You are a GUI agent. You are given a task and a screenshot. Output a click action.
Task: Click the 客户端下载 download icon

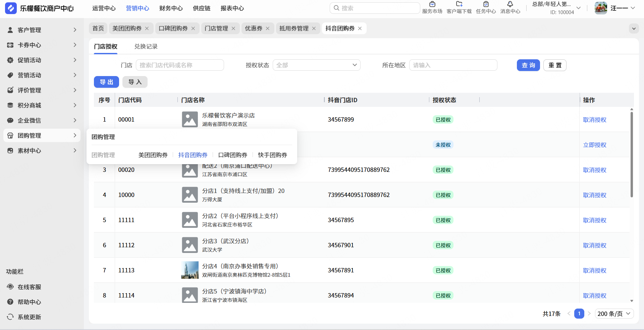click(459, 4)
